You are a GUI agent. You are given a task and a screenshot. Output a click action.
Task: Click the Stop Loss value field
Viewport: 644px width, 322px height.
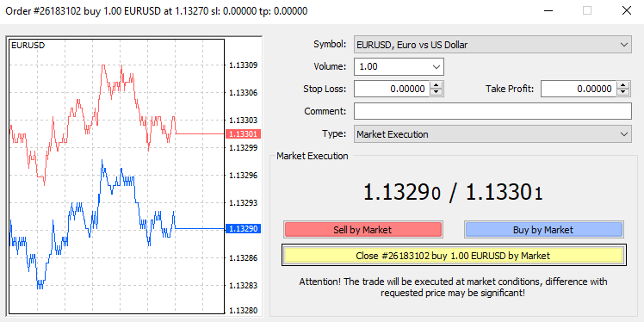point(393,89)
